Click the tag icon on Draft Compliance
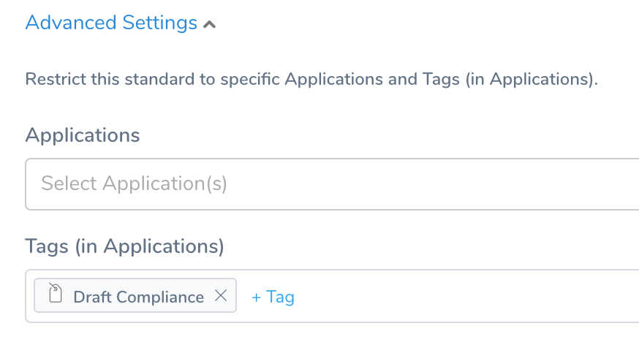Screen dimensions: 639x364 [55, 293]
